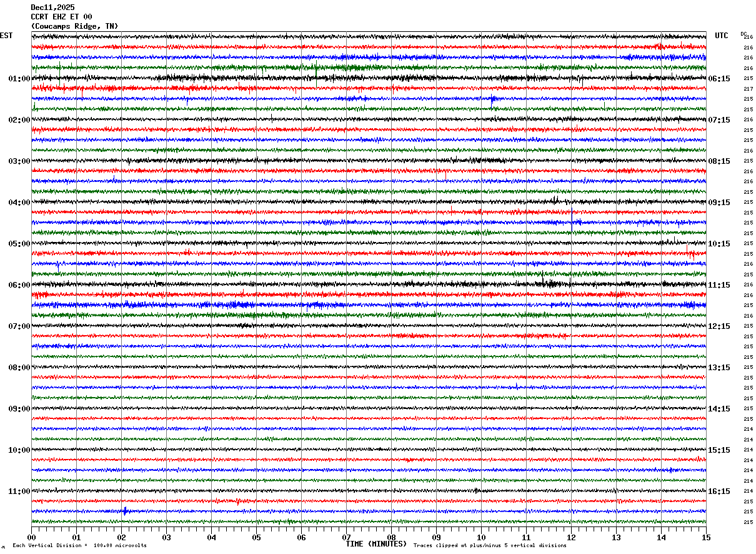Viewport: 756px width, 554px height.
Task: Click the 10:15 UTC time label
Action: pyautogui.click(x=719, y=244)
